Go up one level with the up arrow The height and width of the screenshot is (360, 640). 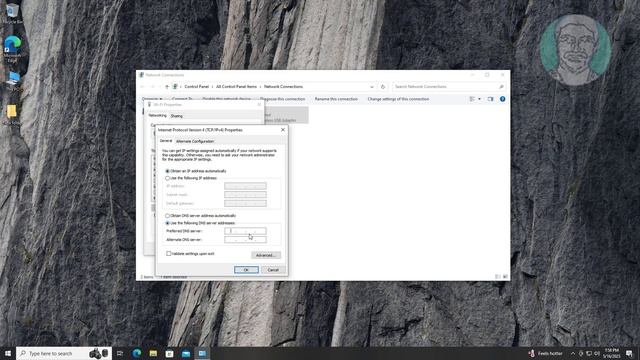(x=167, y=87)
